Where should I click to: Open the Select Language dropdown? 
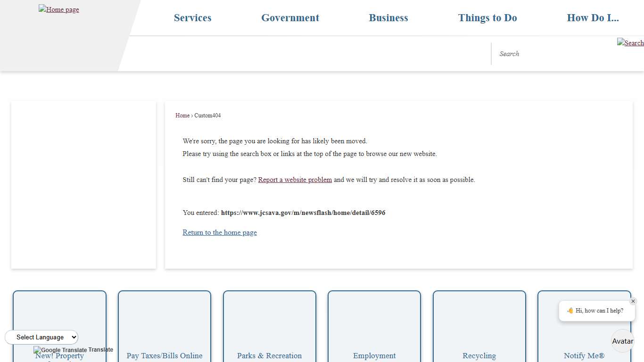pos(41,337)
